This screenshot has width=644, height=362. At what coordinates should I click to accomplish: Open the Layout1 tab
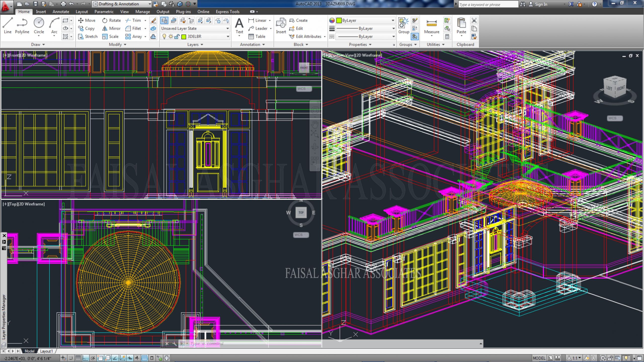click(46, 351)
